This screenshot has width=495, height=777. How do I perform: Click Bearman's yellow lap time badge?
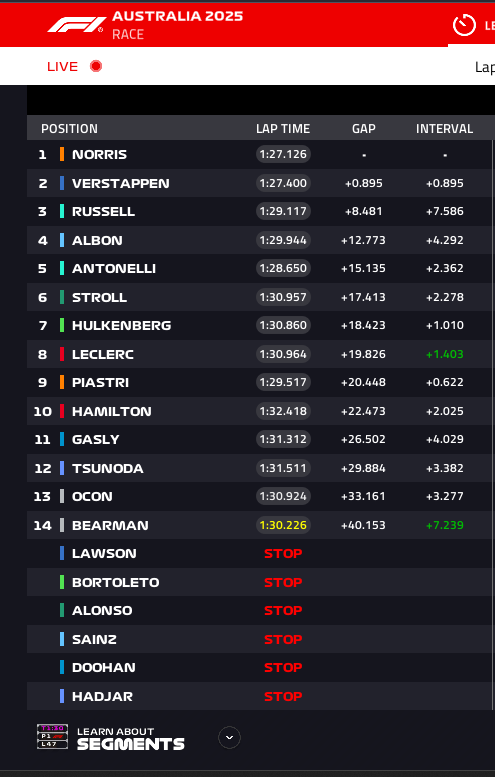click(283, 525)
